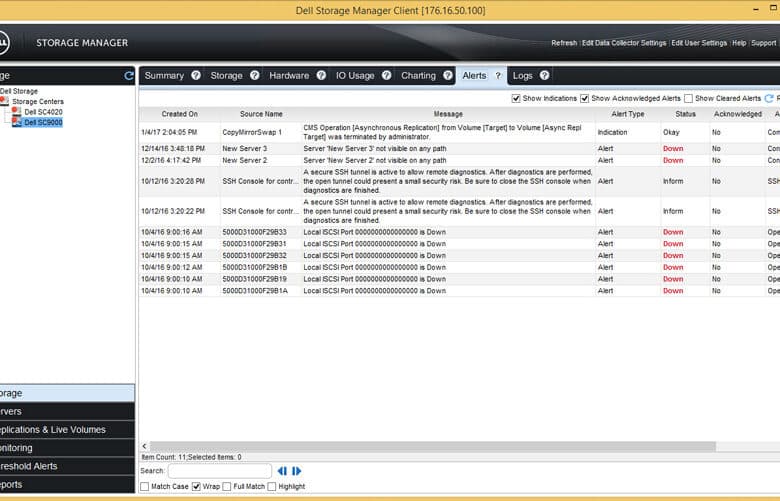This screenshot has width=780, height=501.
Task: Disable the Wrap search checkbox
Action: tap(196, 486)
